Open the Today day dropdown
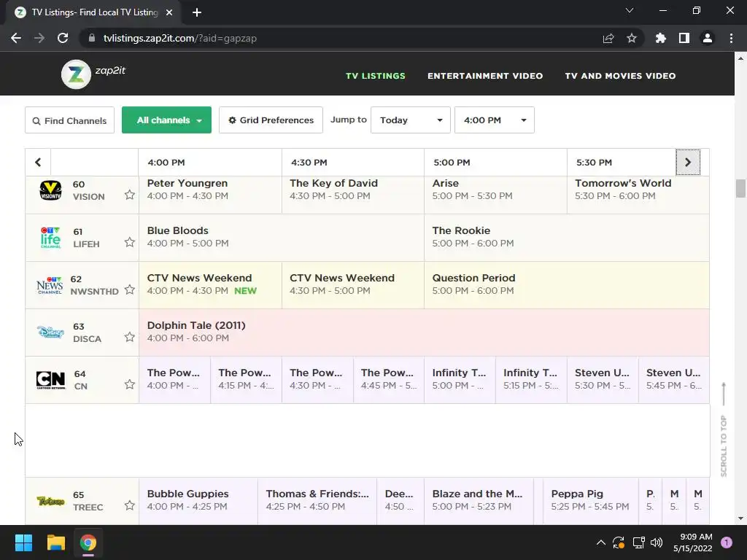Image resolution: width=747 pixels, height=560 pixels. (x=410, y=120)
